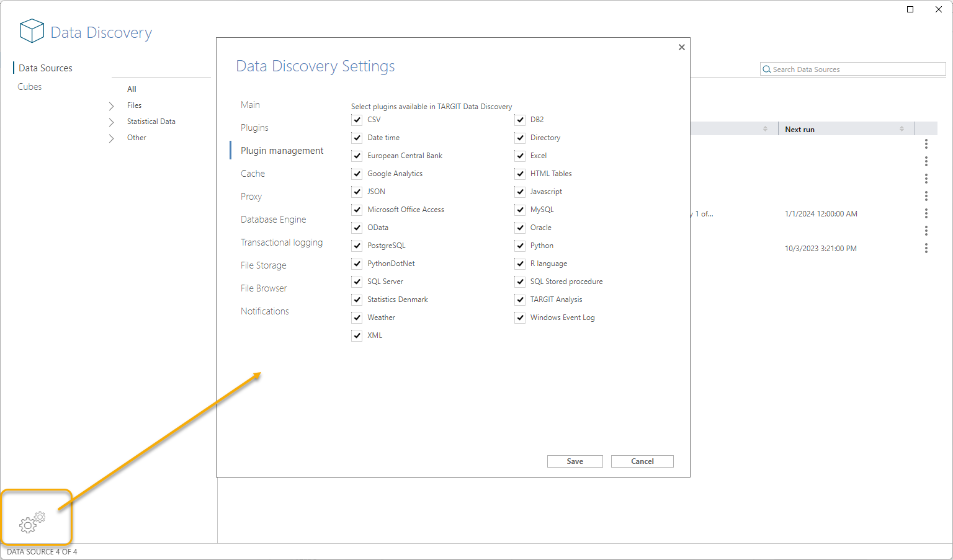Viewport: 953px width, 560px height.
Task: Select the All category filter
Action: [132, 89]
